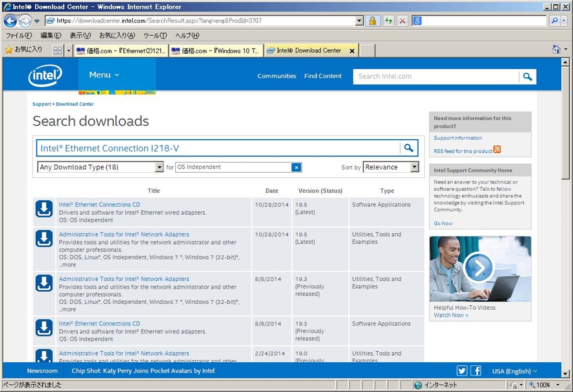Click Go Now community link
This screenshot has height=392, width=573.
pos(443,224)
